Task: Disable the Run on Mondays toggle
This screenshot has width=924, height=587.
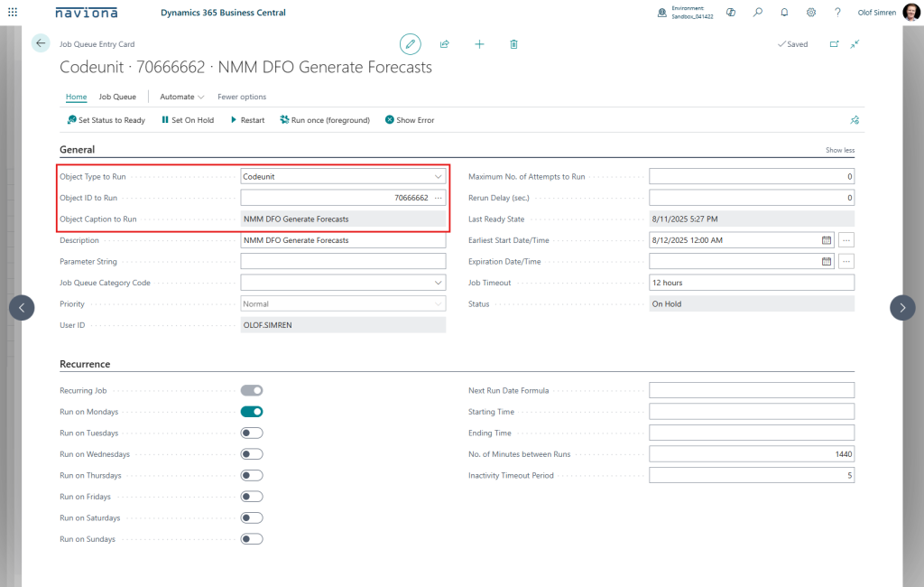Action: click(x=252, y=412)
